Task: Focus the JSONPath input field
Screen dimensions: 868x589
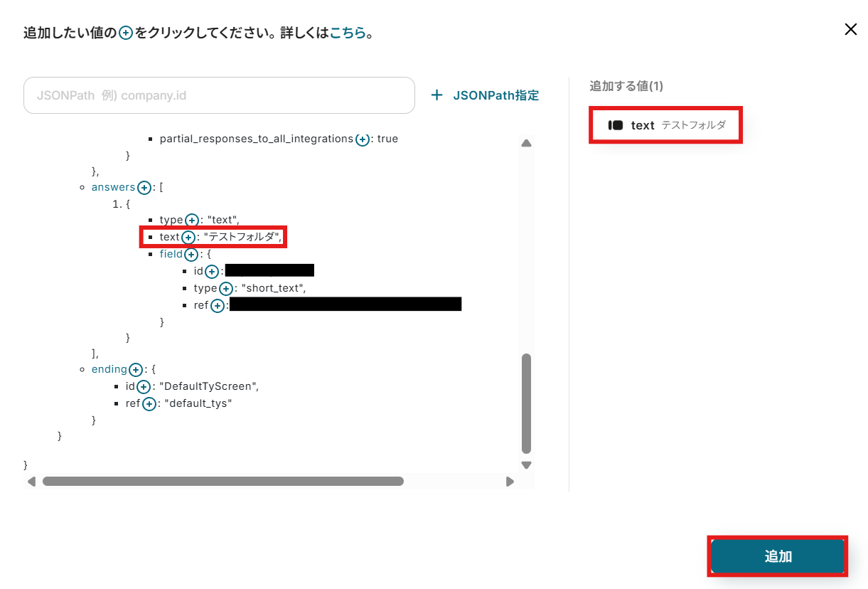Action: [x=219, y=95]
